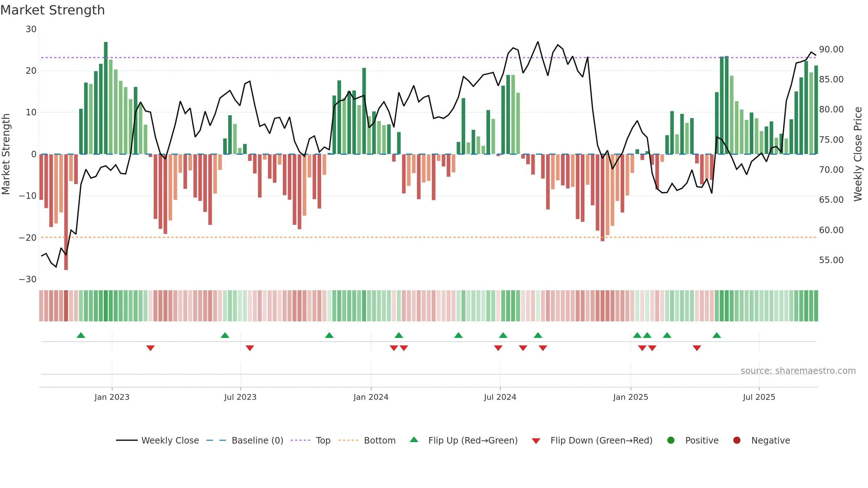868x488 pixels.
Task: Click the 65.00 price tick on the right axis
Action: pos(831,200)
